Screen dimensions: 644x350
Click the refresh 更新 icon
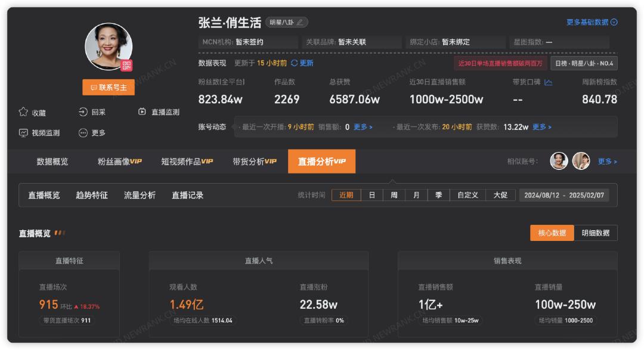[294, 63]
